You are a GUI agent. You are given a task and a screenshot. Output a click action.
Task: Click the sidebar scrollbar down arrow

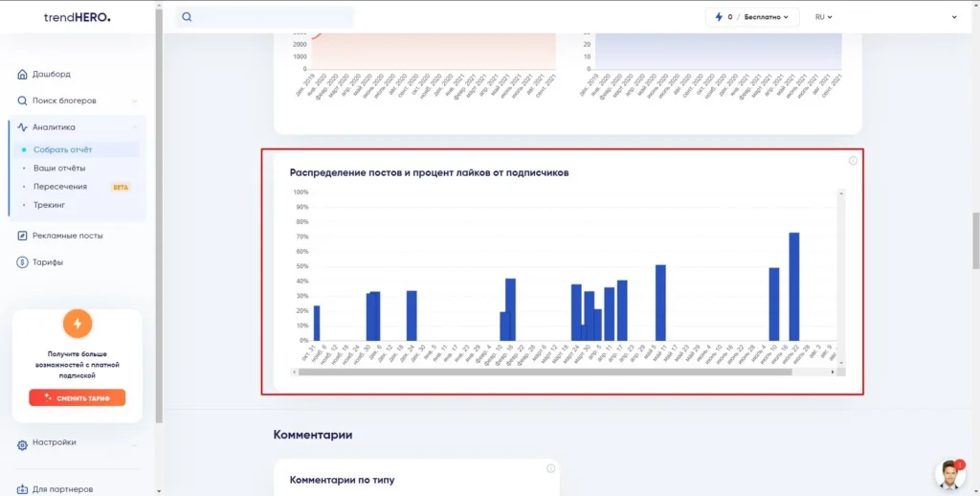coord(160,491)
